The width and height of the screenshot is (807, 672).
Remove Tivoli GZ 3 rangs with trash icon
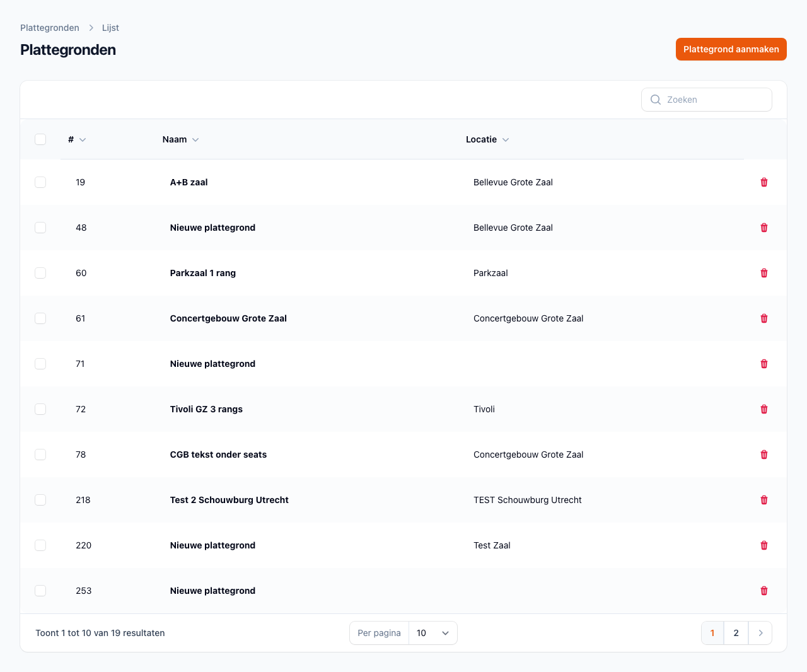(x=763, y=409)
